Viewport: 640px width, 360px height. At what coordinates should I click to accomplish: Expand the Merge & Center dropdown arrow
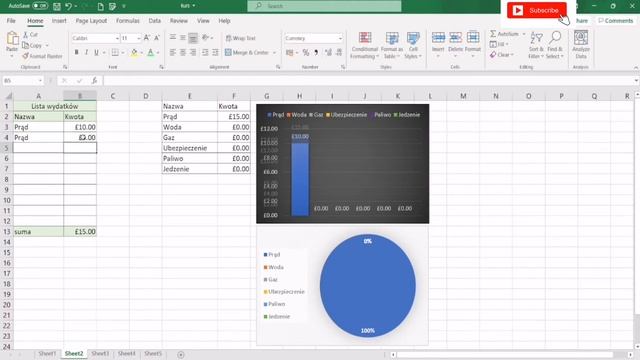coord(274,53)
